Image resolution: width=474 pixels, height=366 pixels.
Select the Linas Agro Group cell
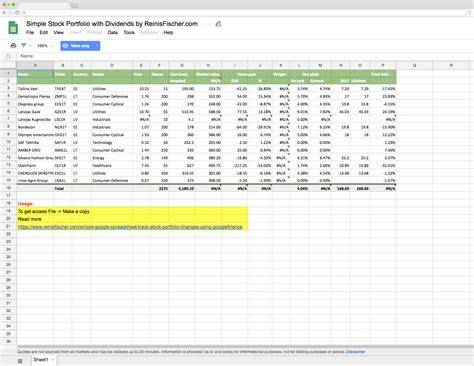pyautogui.click(x=35, y=180)
